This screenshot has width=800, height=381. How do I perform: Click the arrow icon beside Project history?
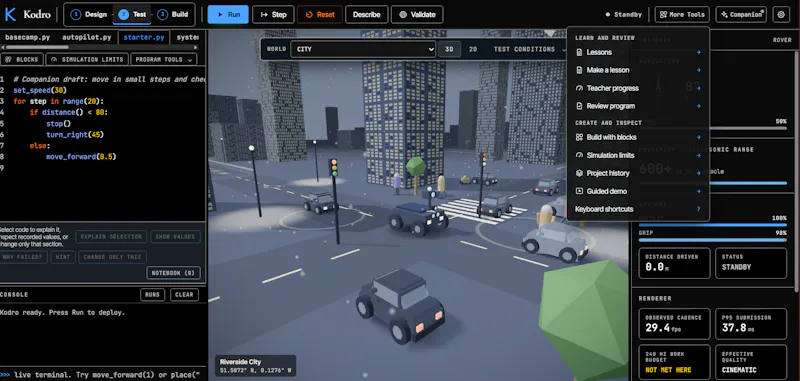[698, 173]
